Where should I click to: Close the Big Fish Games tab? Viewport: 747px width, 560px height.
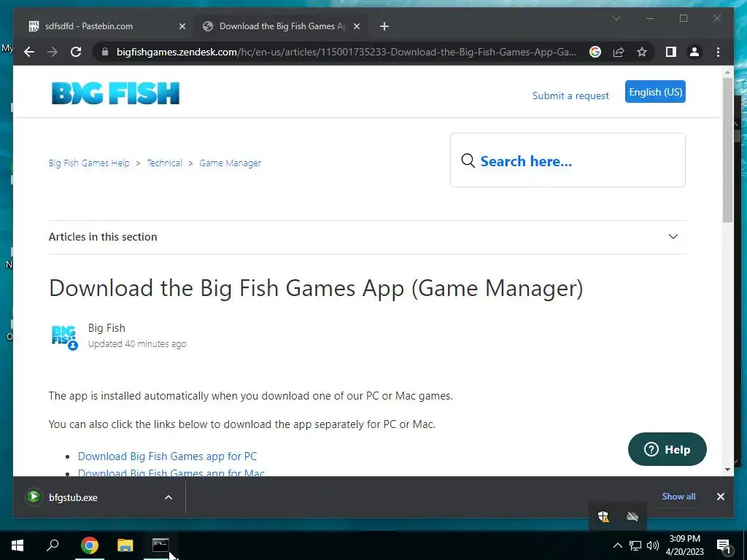[356, 26]
